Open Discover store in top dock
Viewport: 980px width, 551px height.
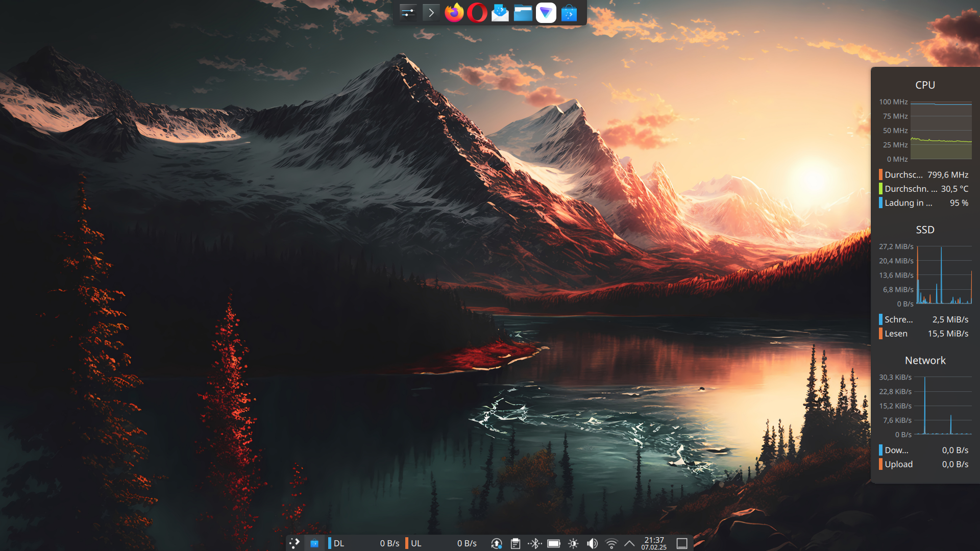click(569, 13)
